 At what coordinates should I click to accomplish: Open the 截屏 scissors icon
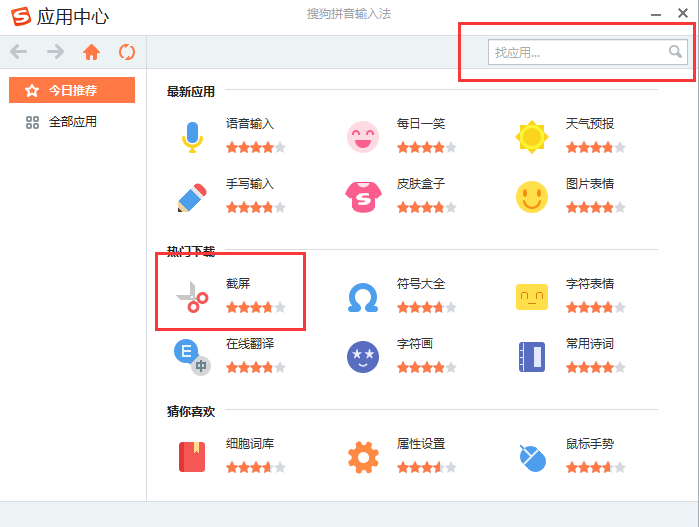click(x=192, y=297)
